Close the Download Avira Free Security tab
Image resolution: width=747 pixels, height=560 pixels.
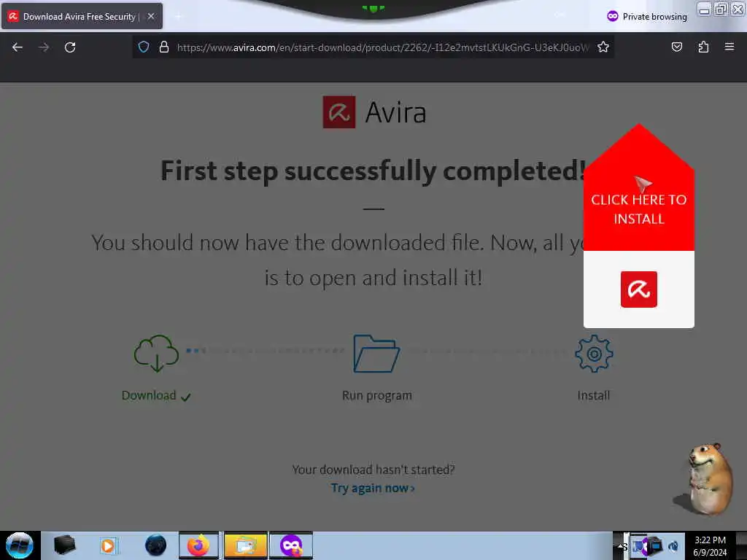coord(151,16)
